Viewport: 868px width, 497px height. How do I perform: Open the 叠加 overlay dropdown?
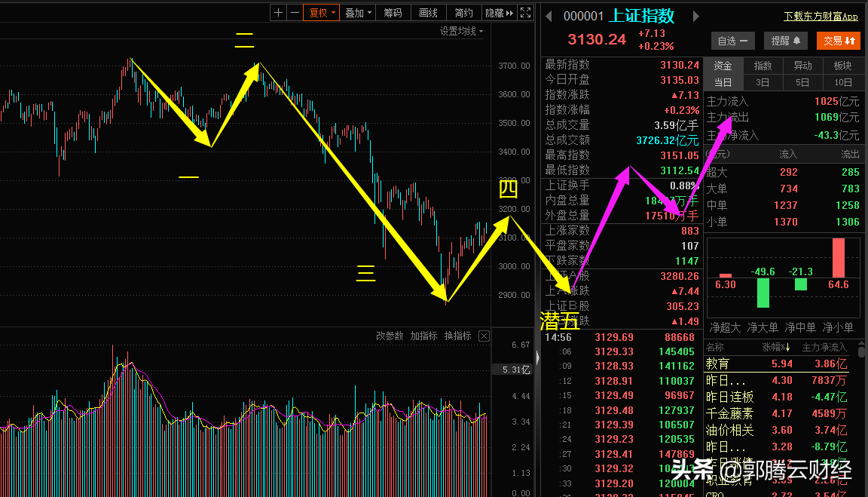click(x=358, y=13)
